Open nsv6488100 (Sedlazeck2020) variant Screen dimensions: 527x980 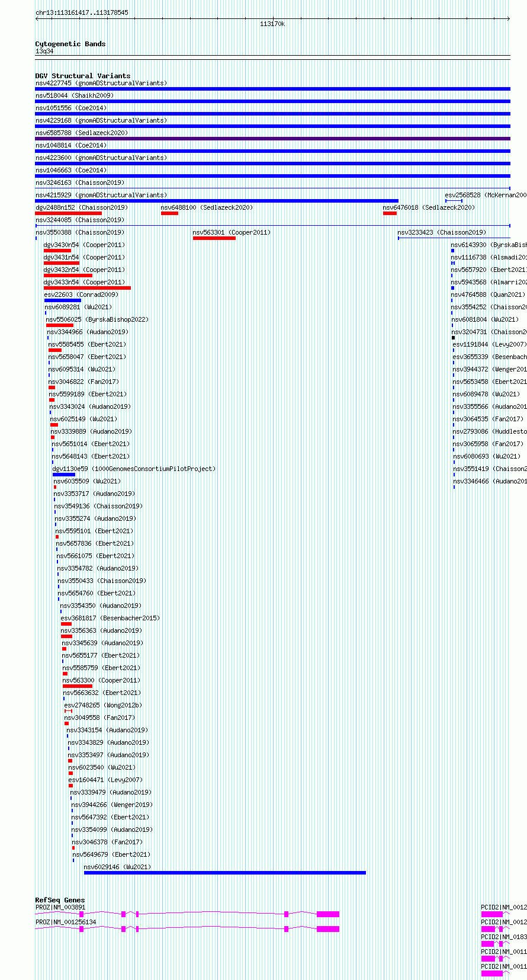click(x=207, y=207)
